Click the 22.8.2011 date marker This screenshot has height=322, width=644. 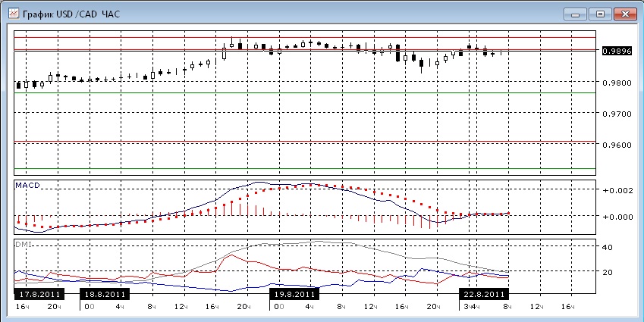[484, 294]
